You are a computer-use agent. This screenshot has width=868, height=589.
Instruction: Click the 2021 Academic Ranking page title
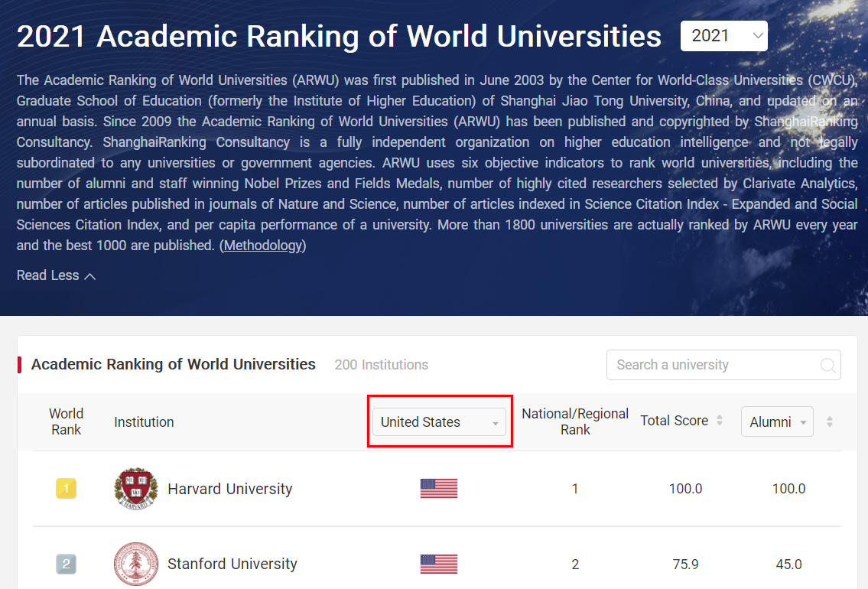[339, 37]
